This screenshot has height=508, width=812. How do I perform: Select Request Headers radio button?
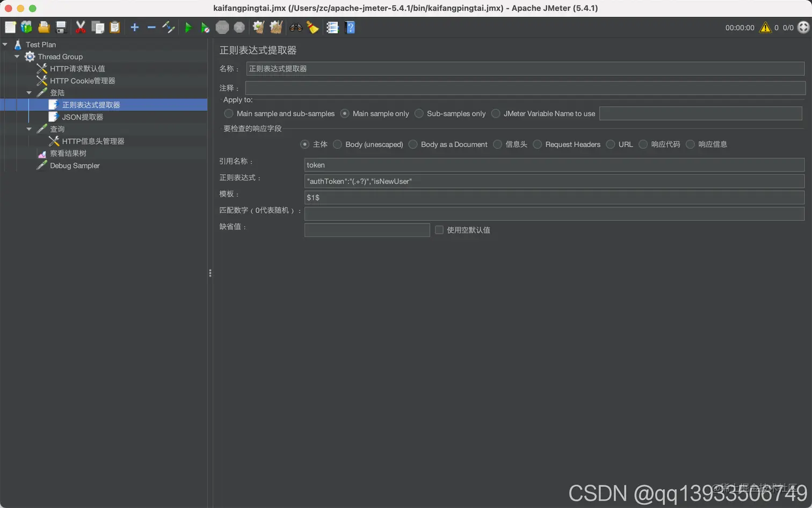(x=537, y=144)
